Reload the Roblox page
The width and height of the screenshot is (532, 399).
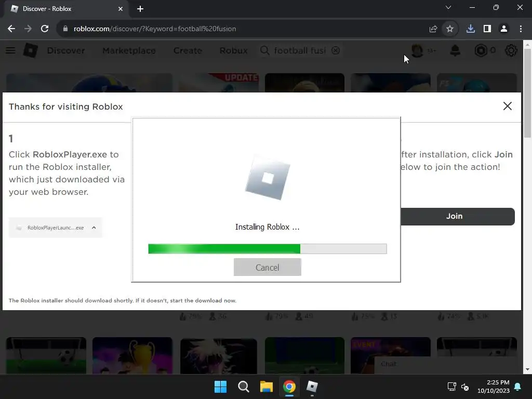coord(45,29)
